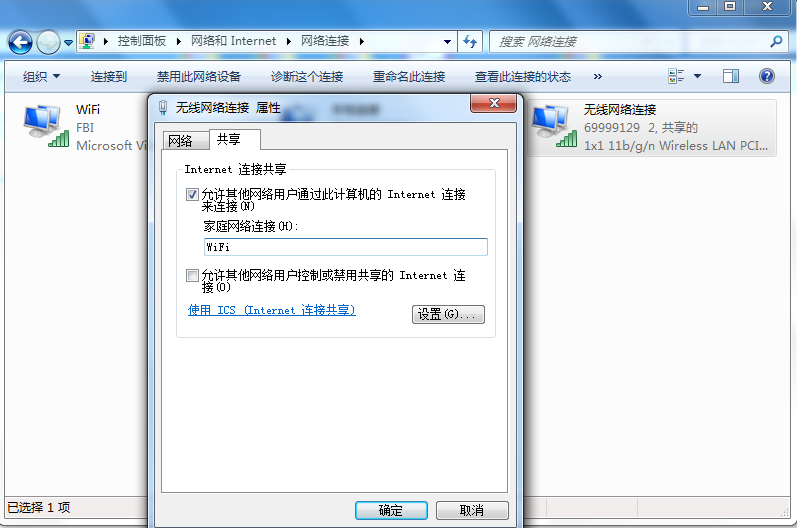
Task: Open the 使用 ICS (Internet 连接共享) link
Action: pos(271,310)
